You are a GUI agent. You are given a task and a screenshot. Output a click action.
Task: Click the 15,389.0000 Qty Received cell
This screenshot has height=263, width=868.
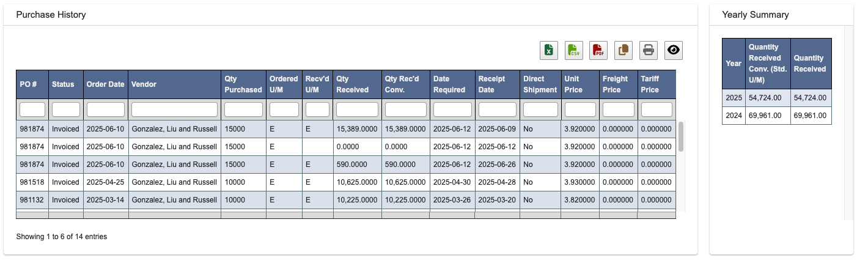click(357, 129)
